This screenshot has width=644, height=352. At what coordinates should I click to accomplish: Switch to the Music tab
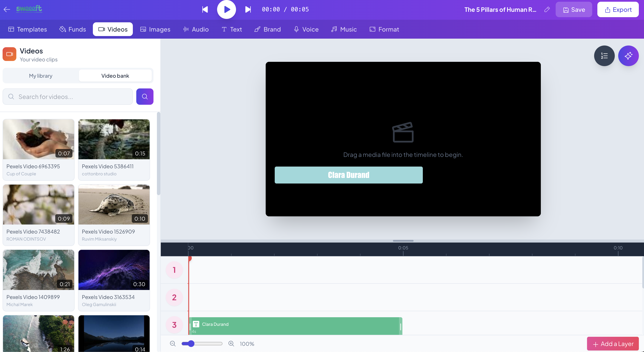pos(344,29)
